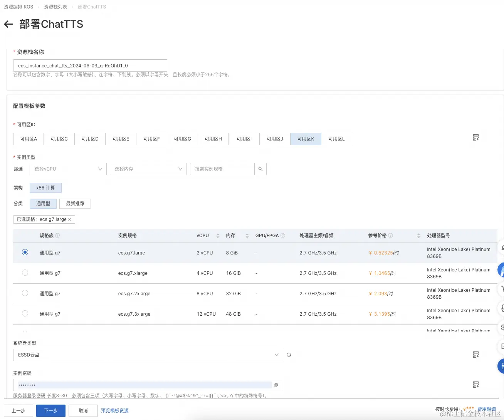
Task: Select radio button for ecs.g7.3xlarge
Action: pyautogui.click(x=25, y=314)
